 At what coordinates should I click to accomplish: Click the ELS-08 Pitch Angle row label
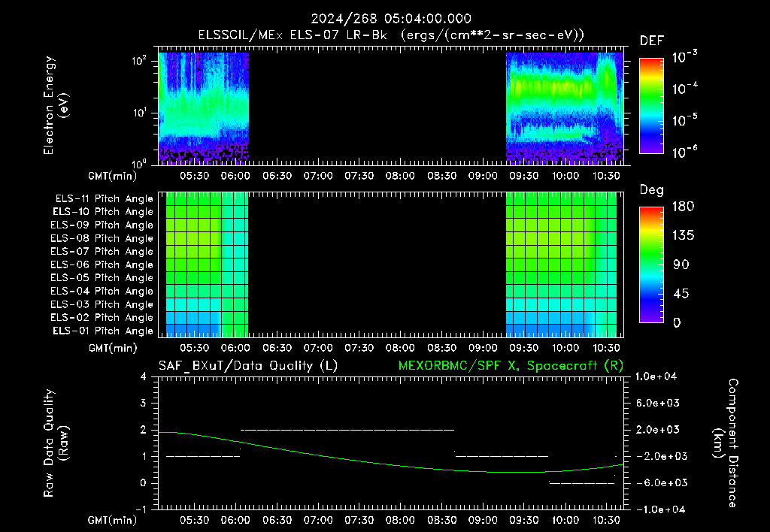click(102, 238)
